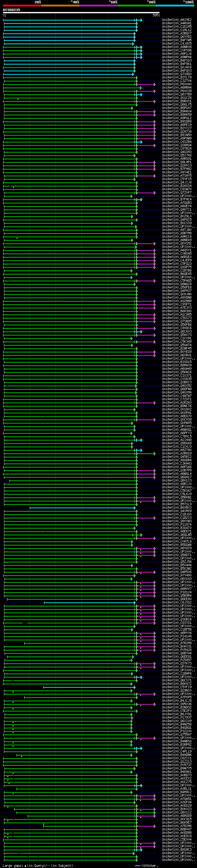Image resolution: width=197 pixels, height=868 pixels.
Task: Select hit label UniRef100_A1D9N9
Action: click(x=177, y=301)
